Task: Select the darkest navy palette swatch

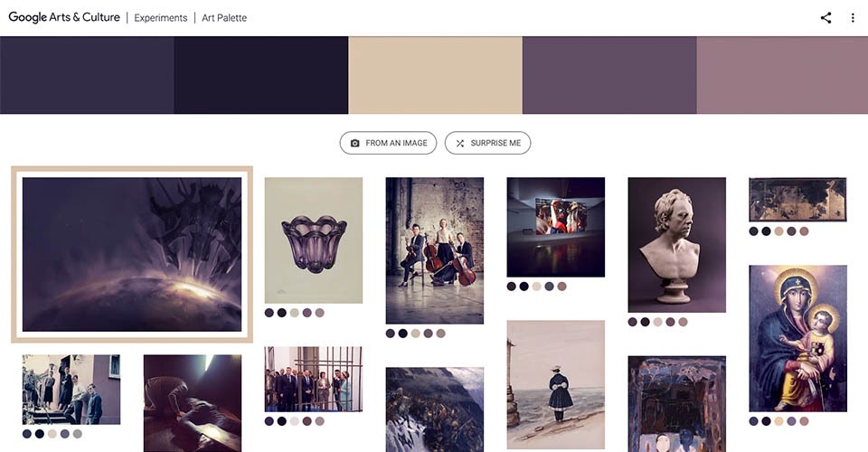Action: pos(261,75)
